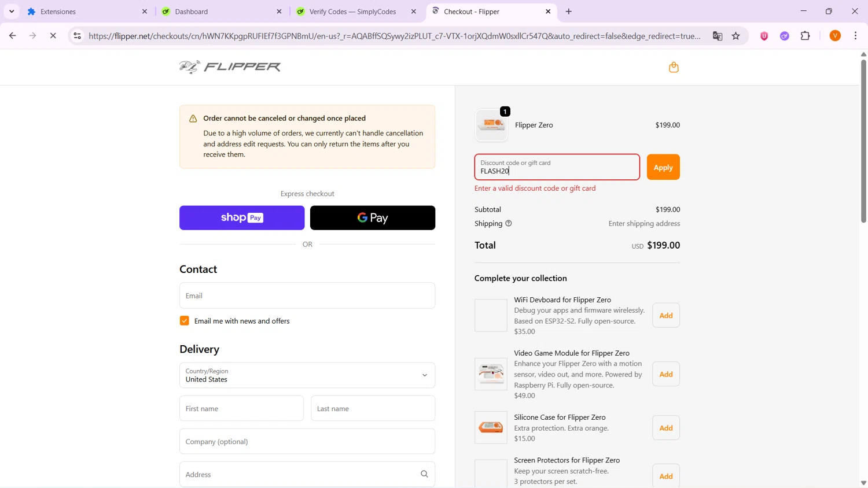Click the Subtotal label
The height and width of the screenshot is (488, 868).
(488, 209)
